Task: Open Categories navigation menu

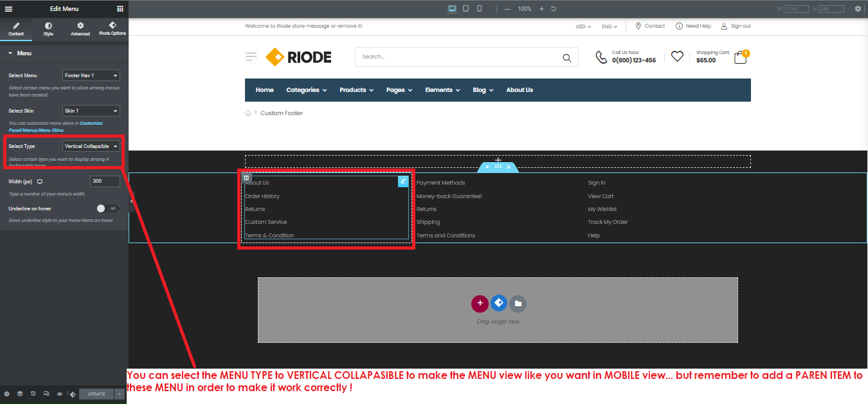Action: pyautogui.click(x=307, y=90)
